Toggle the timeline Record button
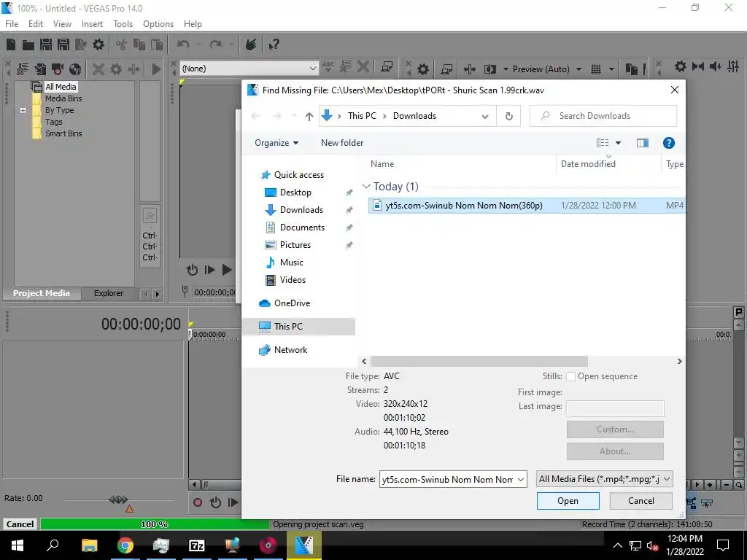The width and height of the screenshot is (747, 560). click(x=198, y=502)
